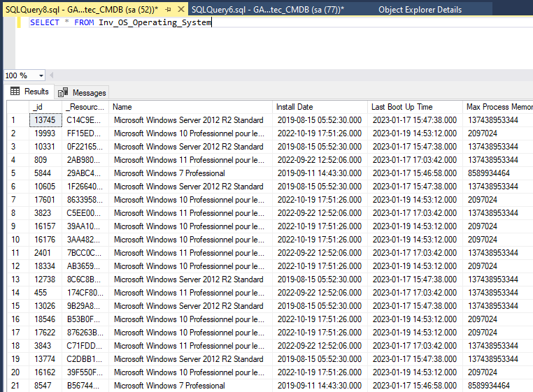Screen dimensions: 533x392
Task: Select row header 5
Action: pos(18,173)
